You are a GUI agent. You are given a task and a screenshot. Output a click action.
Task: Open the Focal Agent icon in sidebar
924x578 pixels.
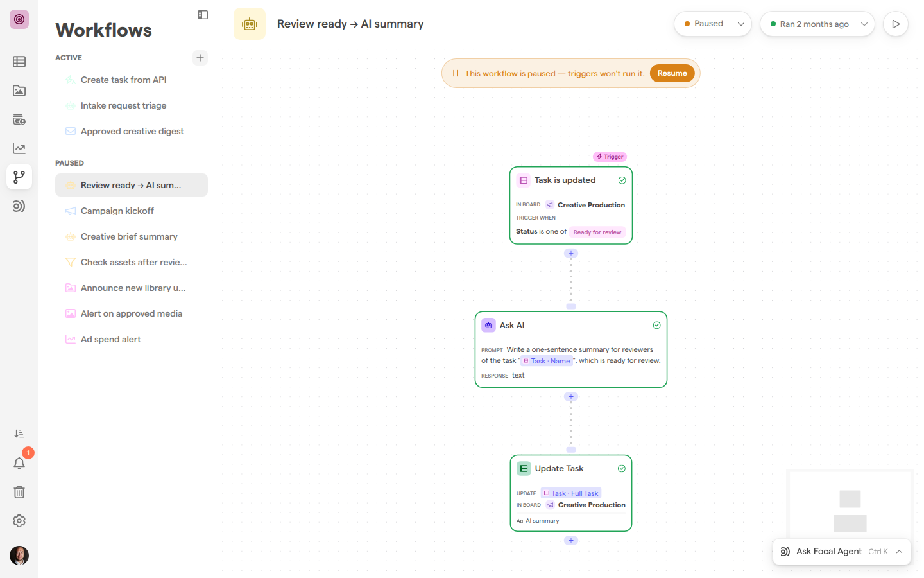click(x=19, y=206)
